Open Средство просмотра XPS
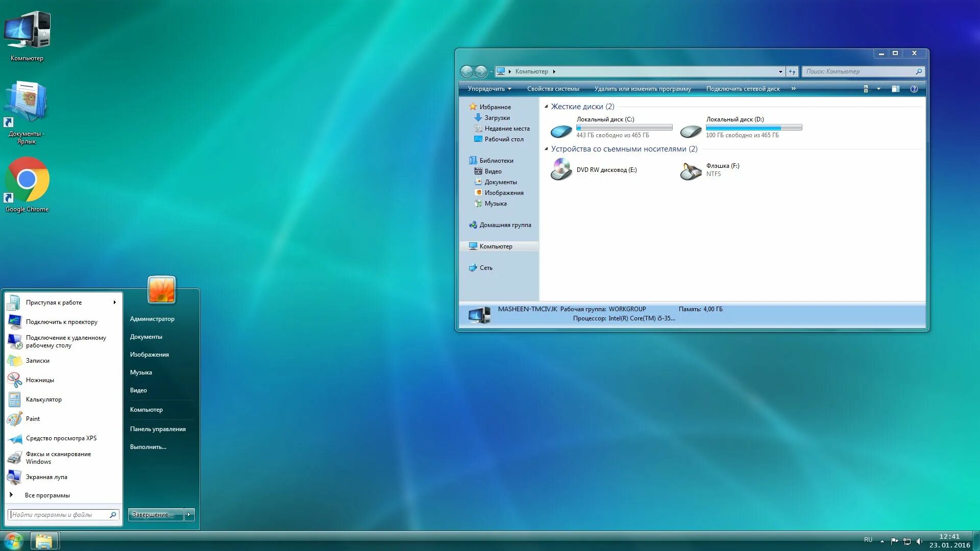This screenshot has width=980, height=551. pyautogui.click(x=63, y=438)
